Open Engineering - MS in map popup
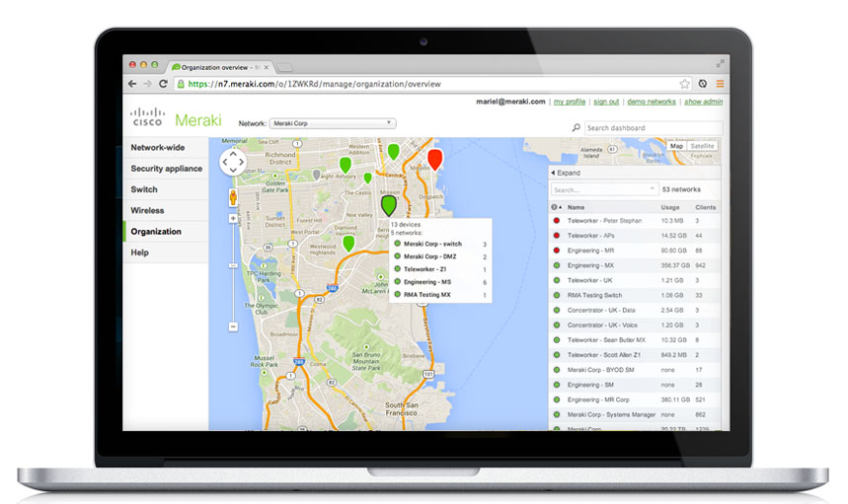848x504 pixels. [427, 282]
